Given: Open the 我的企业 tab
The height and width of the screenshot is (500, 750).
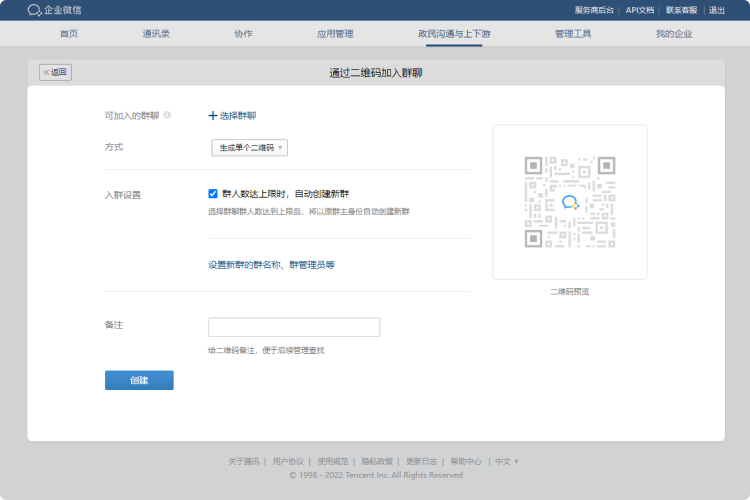Looking at the screenshot, I should 674,33.
